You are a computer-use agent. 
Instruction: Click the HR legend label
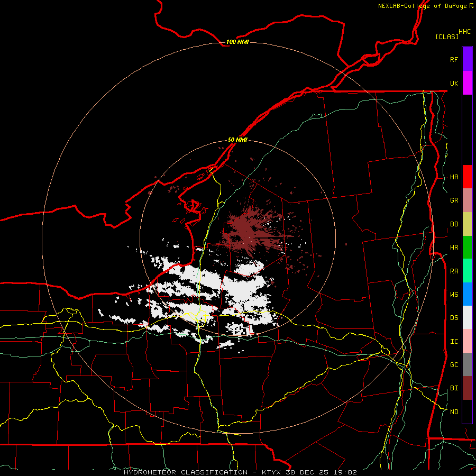pyautogui.click(x=454, y=248)
